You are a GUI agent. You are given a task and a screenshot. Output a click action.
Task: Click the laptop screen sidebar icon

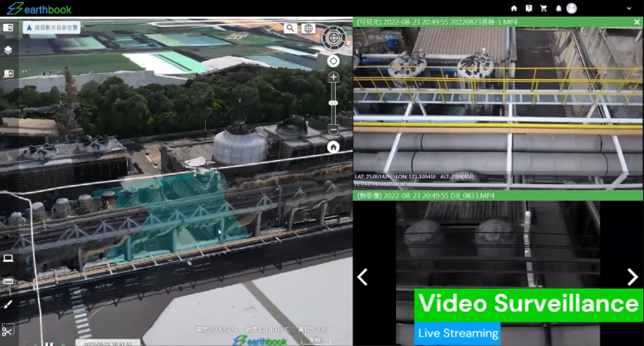point(8,258)
